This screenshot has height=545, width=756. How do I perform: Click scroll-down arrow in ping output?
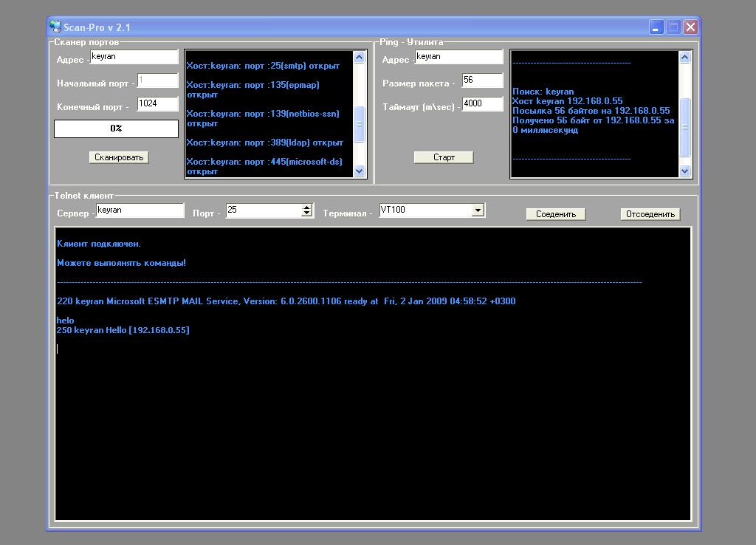point(684,171)
